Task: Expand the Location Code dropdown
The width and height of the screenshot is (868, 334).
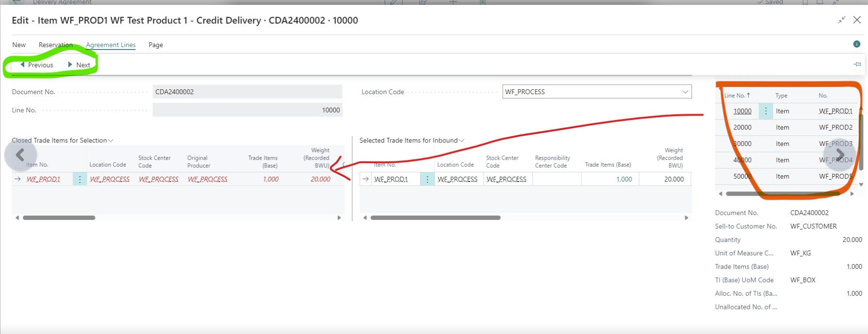Action: pos(685,92)
